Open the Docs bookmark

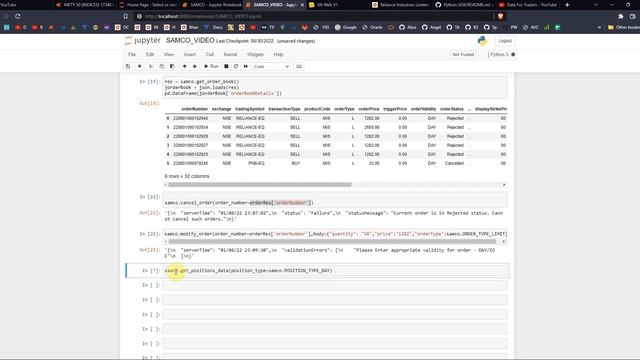[213, 27]
